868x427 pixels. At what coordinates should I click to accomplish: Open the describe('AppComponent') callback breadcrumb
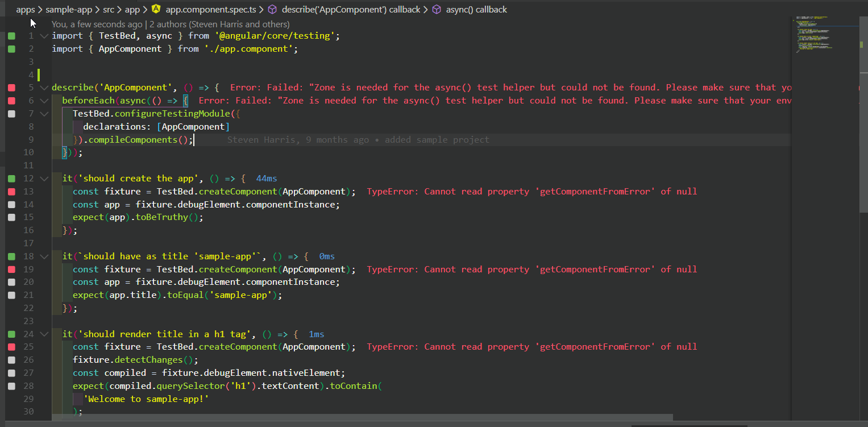click(x=351, y=9)
